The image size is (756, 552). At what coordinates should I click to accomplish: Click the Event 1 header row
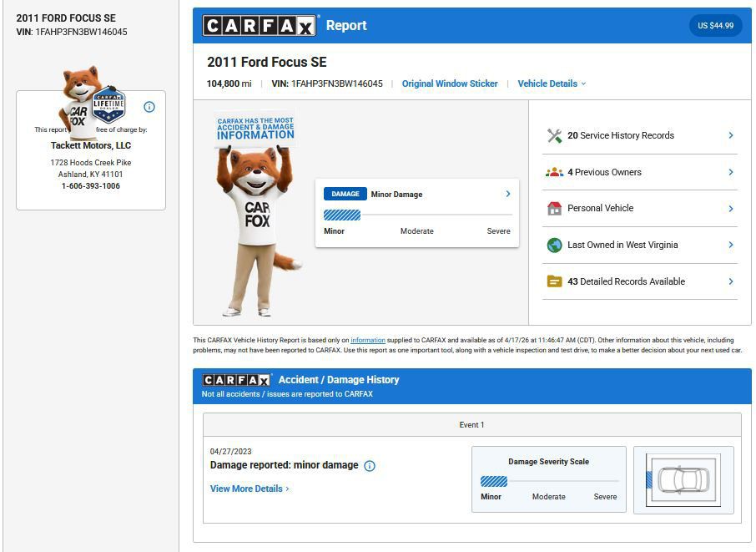pyautogui.click(x=472, y=424)
